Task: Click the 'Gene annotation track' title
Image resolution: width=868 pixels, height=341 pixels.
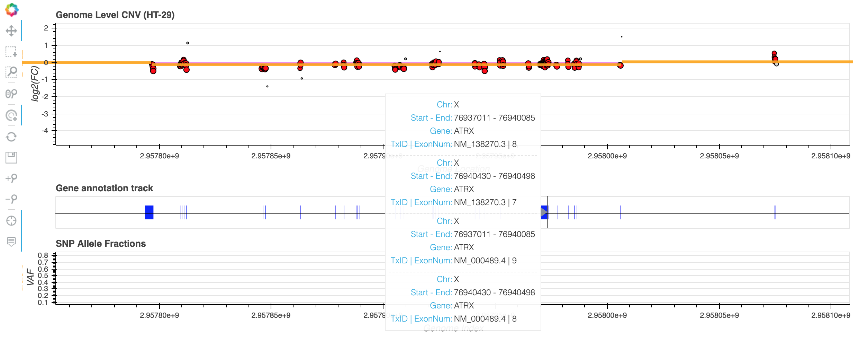Action: pos(104,188)
